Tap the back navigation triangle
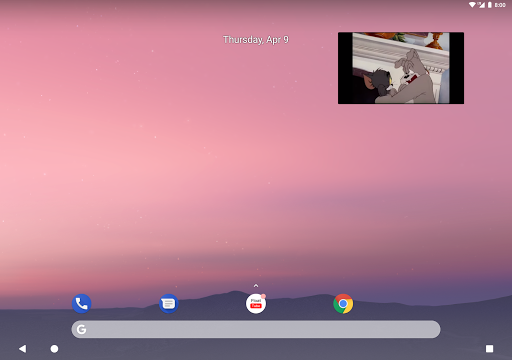Screen dimensions: 512x360 22,349
